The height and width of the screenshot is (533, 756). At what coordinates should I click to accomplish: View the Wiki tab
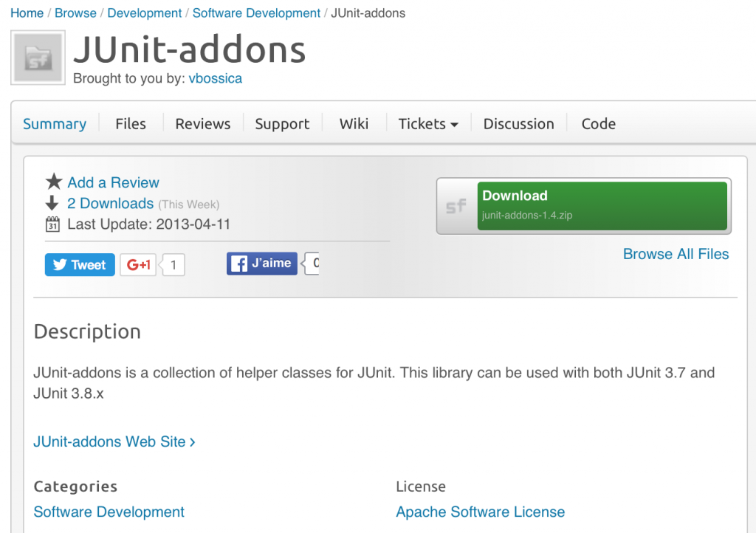(354, 124)
